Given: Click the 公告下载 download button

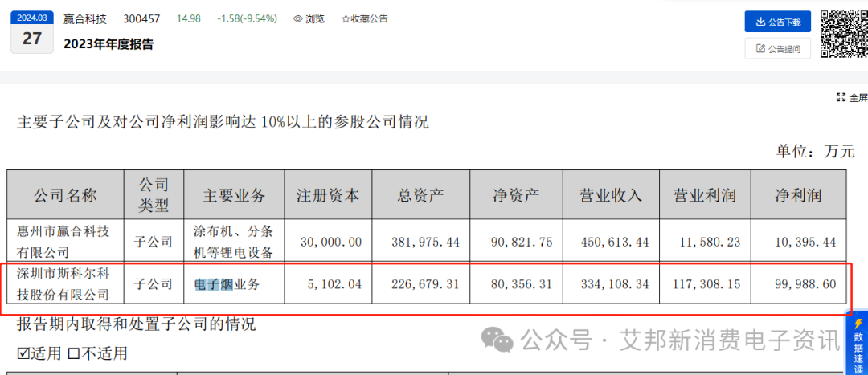Looking at the screenshot, I should pyautogui.click(x=777, y=22).
